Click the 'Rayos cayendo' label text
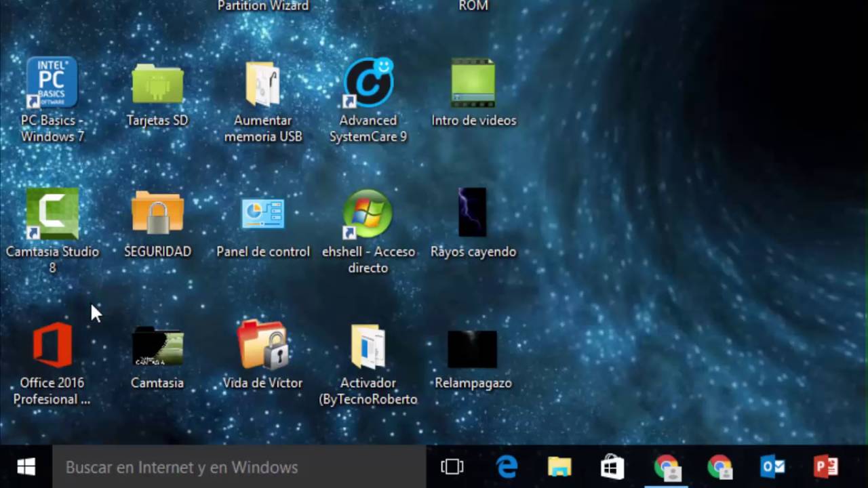The width and height of the screenshot is (868, 488). click(x=473, y=251)
